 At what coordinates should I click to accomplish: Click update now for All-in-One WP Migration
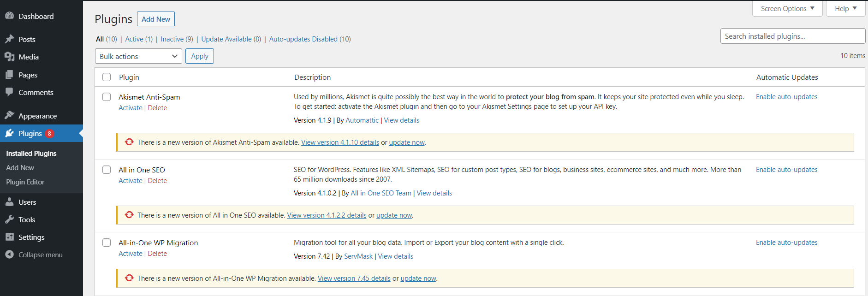click(x=418, y=278)
